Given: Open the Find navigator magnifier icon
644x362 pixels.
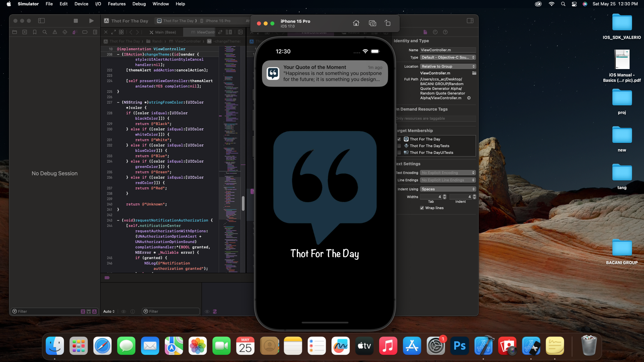Looking at the screenshot, I should tap(45, 32).
